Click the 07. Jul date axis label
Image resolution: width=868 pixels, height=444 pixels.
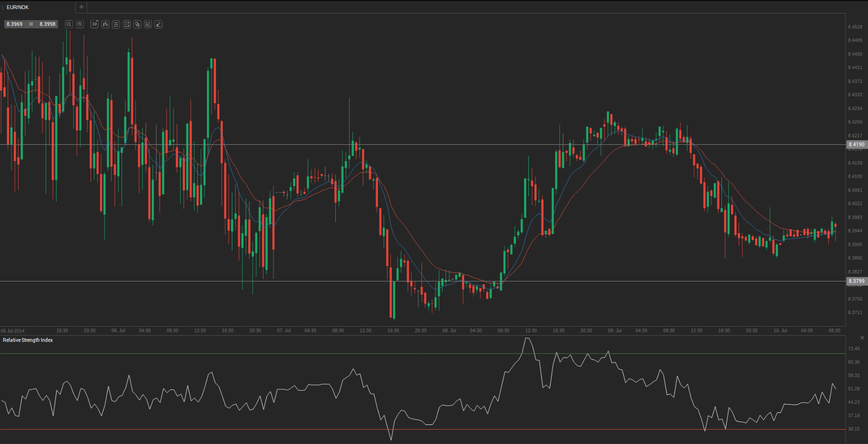click(284, 330)
